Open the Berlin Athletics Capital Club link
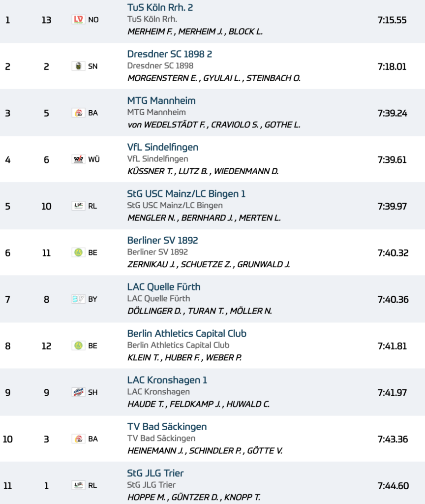This screenshot has width=425, height=504. (x=186, y=333)
